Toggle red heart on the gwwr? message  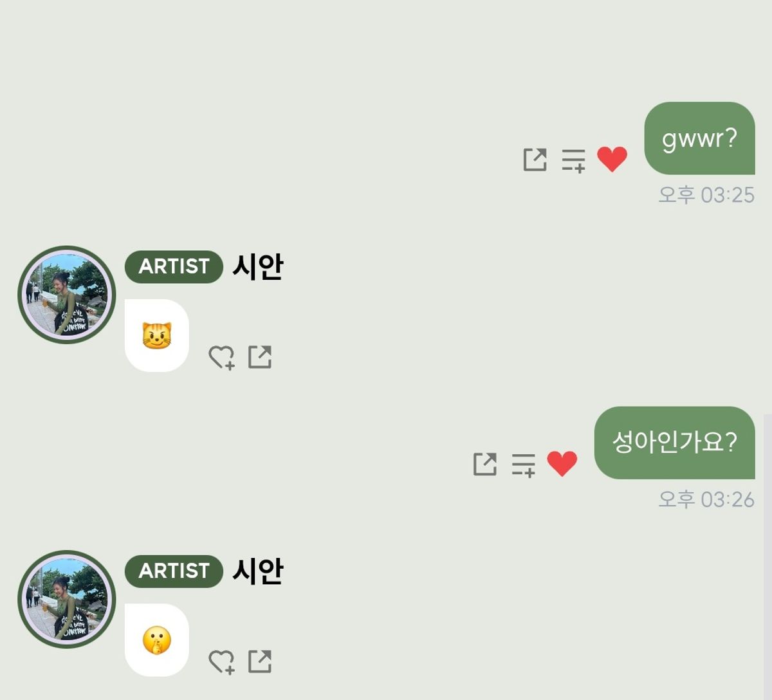click(612, 160)
